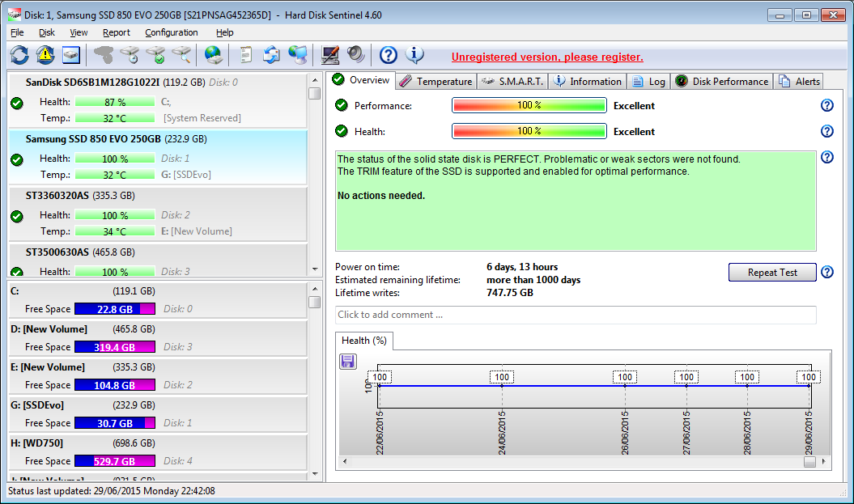Click the disk with clock test icon

[130, 55]
